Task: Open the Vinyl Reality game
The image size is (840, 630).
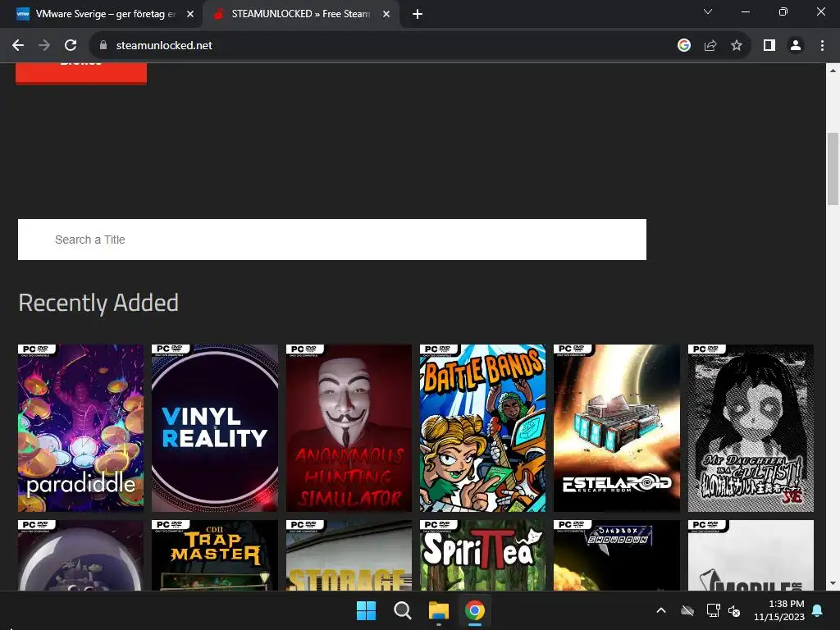Action: point(215,428)
